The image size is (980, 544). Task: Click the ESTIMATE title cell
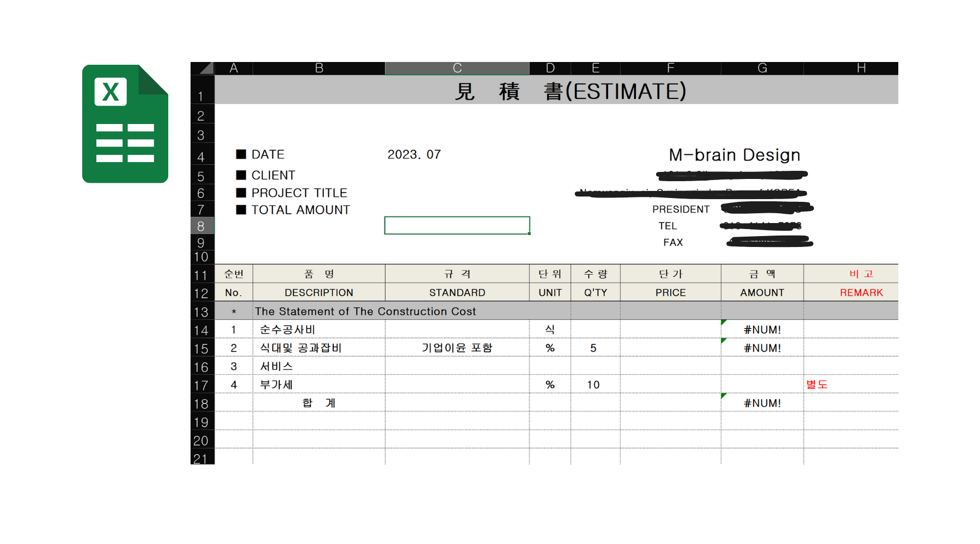tap(569, 91)
